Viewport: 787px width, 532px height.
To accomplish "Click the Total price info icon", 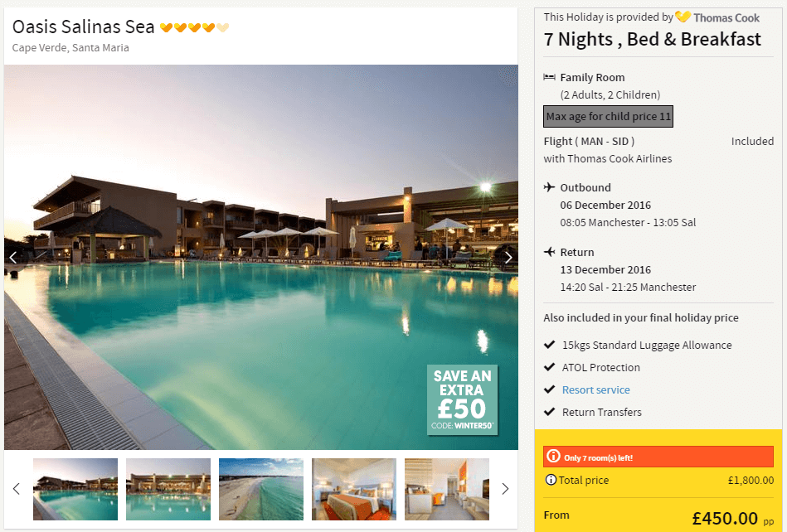I will (x=551, y=480).
